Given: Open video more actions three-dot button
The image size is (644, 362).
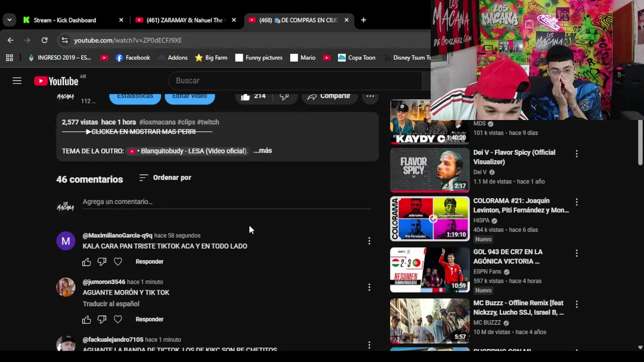Looking at the screenshot, I should [x=370, y=96].
